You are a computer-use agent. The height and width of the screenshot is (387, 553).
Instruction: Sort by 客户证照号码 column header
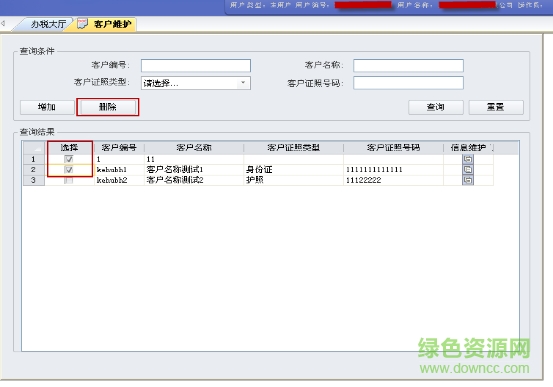pos(393,147)
